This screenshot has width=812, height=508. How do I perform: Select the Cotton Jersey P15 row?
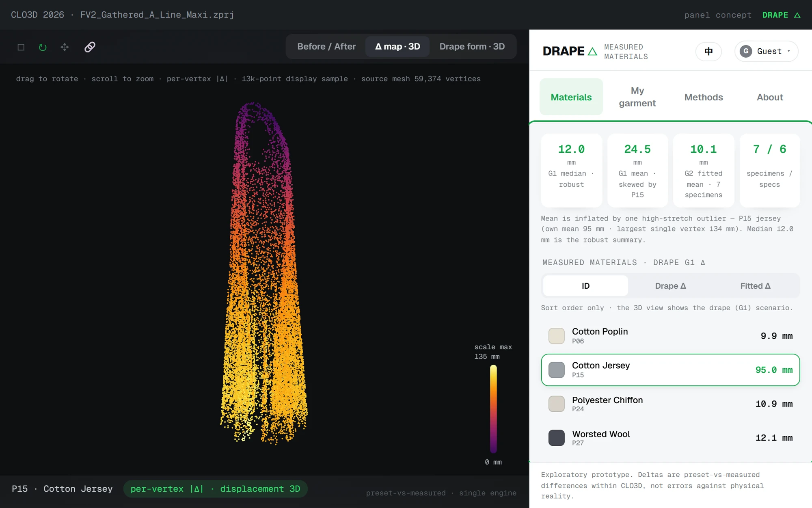click(670, 370)
